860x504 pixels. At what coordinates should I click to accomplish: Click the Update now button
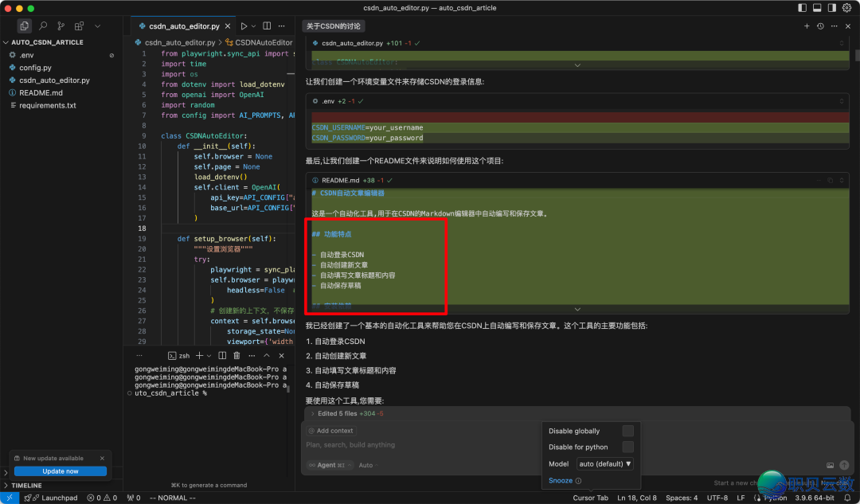pyautogui.click(x=60, y=471)
